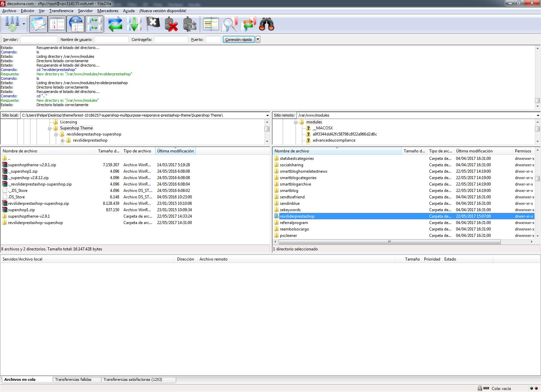This screenshot has width=541, height=392.
Task: Select remote statsbestcategories folder
Action: pos(297,158)
